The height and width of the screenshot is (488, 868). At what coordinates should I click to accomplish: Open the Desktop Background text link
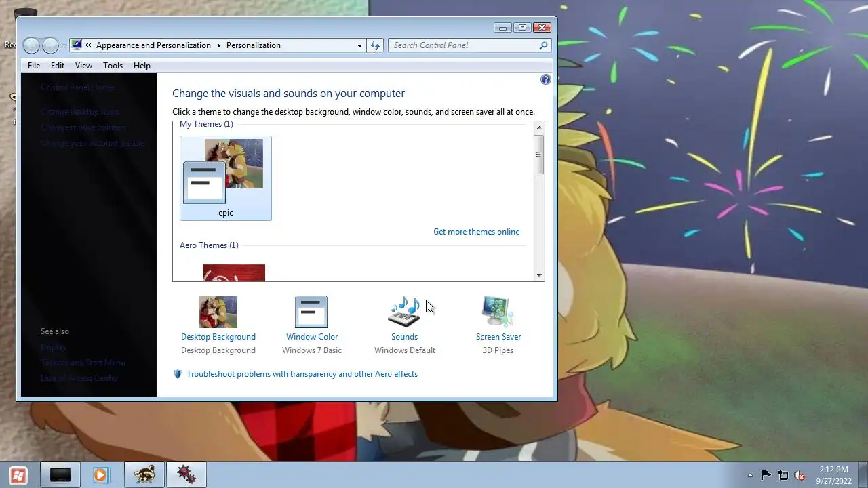[x=218, y=337]
